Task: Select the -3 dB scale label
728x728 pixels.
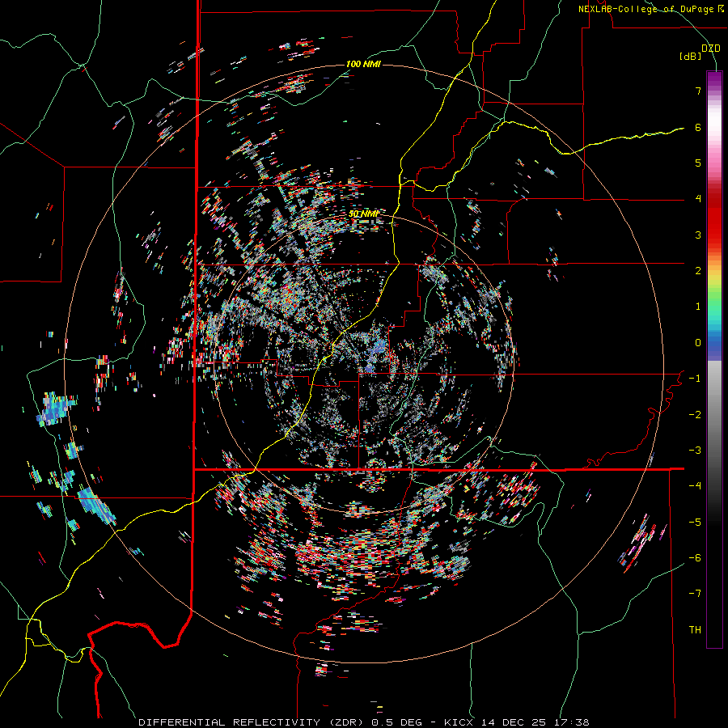Action: tap(695, 451)
